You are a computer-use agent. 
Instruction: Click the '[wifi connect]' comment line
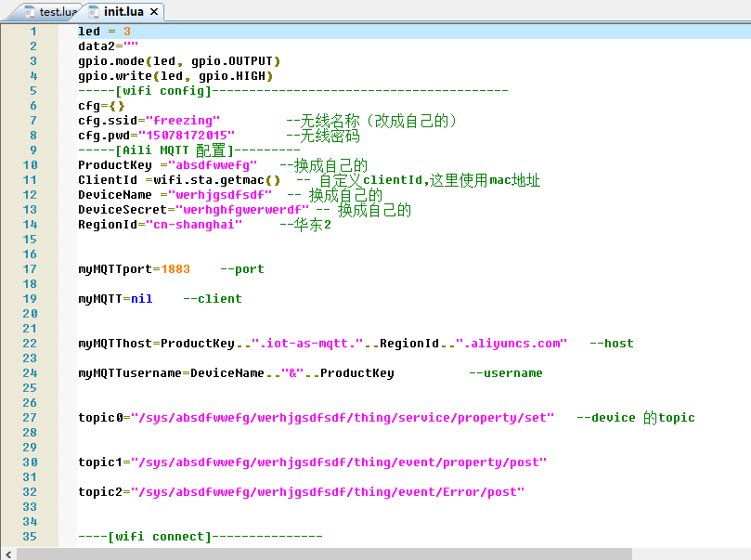click(201, 537)
